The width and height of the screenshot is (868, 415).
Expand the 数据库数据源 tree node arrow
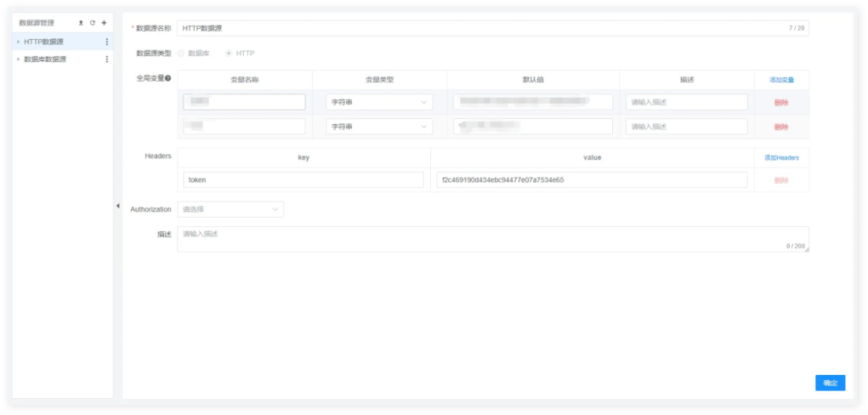tap(18, 60)
